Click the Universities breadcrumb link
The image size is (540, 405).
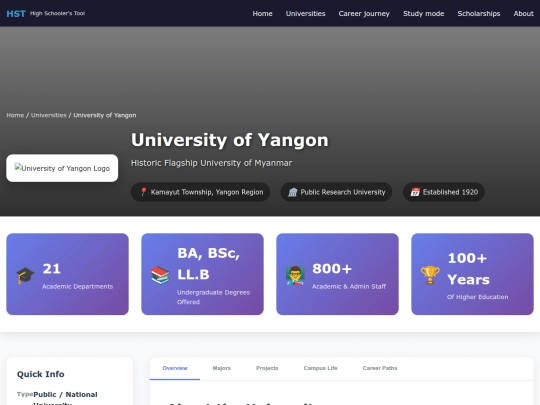coord(49,115)
